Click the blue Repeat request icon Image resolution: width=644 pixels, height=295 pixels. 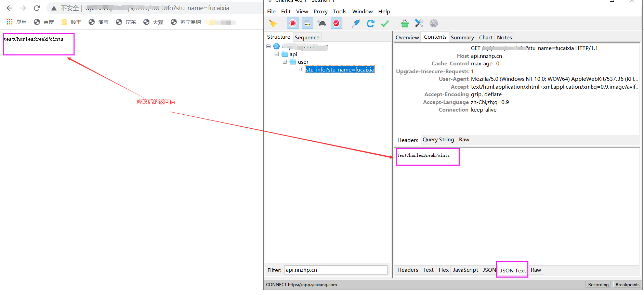coord(370,23)
